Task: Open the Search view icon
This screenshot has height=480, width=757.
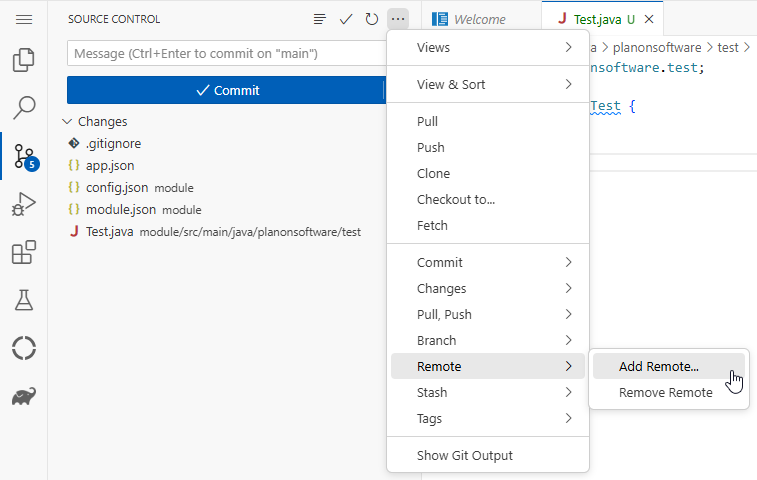Action: (24, 108)
